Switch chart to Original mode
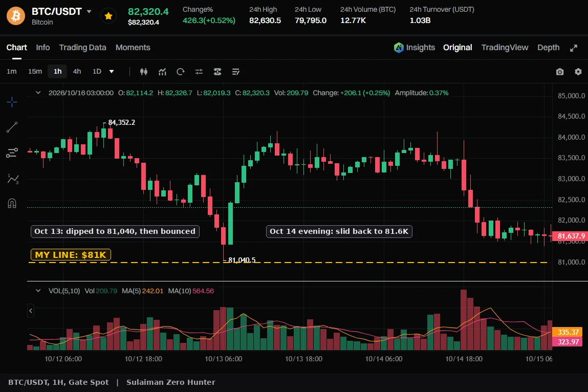Viewport: 588px width, 392px height. (x=458, y=48)
